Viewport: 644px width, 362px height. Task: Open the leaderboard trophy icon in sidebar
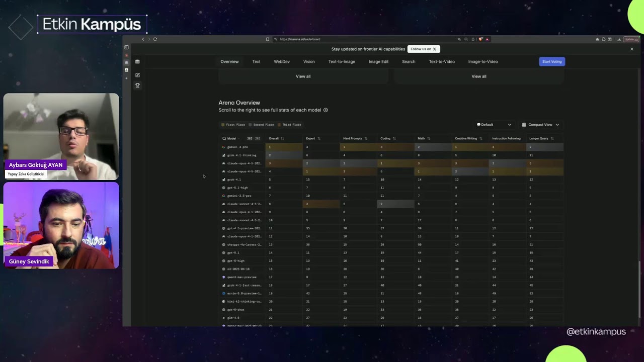point(137,85)
